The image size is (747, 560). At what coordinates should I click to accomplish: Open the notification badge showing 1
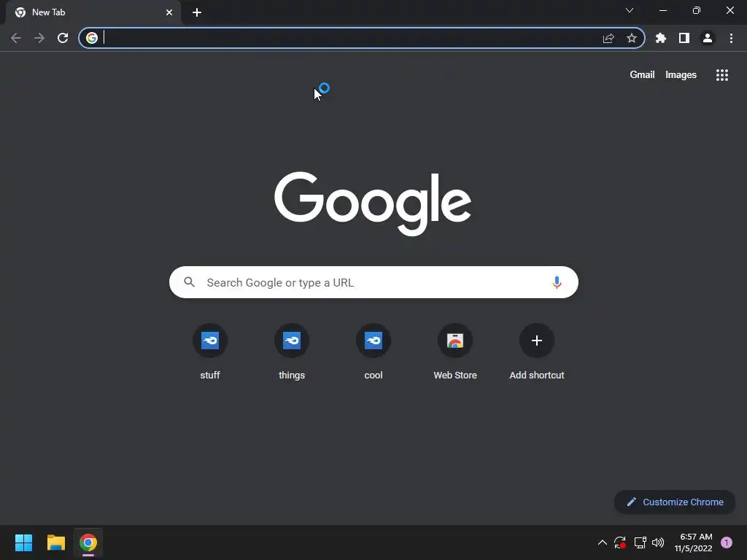tap(727, 542)
